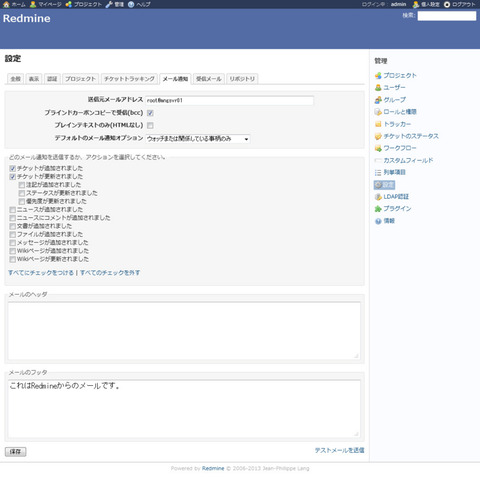Toggle the bcc blind carbon copy checkbox
Image resolution: width=480 pixels, height=483 pixels.
coord(150,113)
